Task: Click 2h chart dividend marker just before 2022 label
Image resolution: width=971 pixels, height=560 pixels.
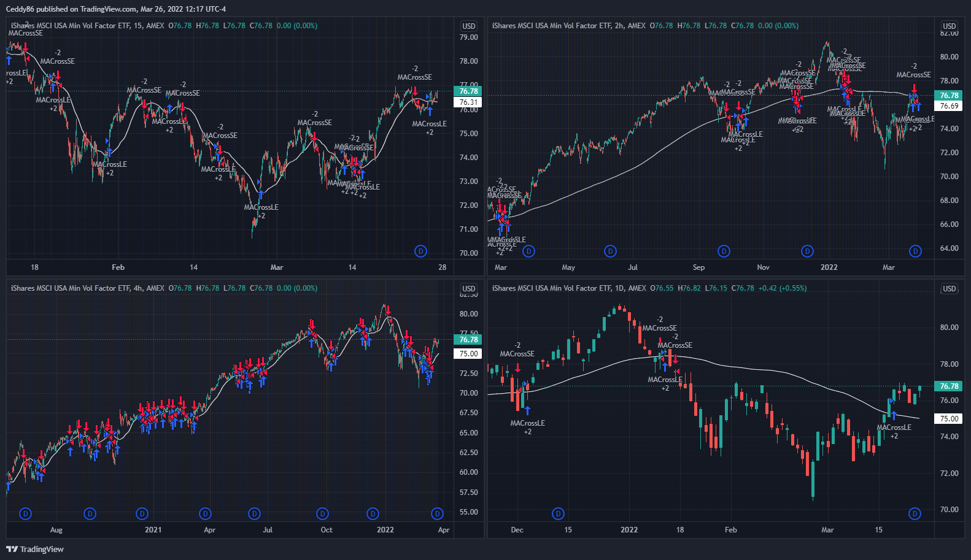Action: (808, 251)
